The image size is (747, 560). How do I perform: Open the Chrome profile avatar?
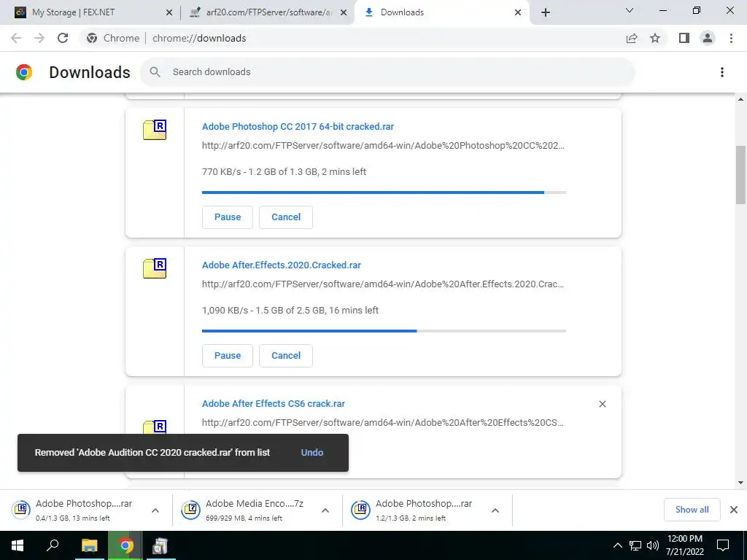click(708, 38)
